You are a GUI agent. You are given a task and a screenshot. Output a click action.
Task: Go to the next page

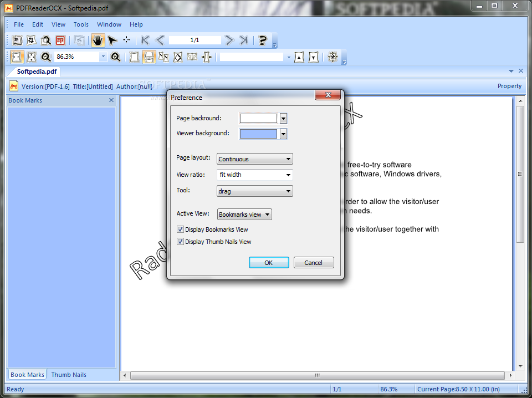[x=229, y=40]
